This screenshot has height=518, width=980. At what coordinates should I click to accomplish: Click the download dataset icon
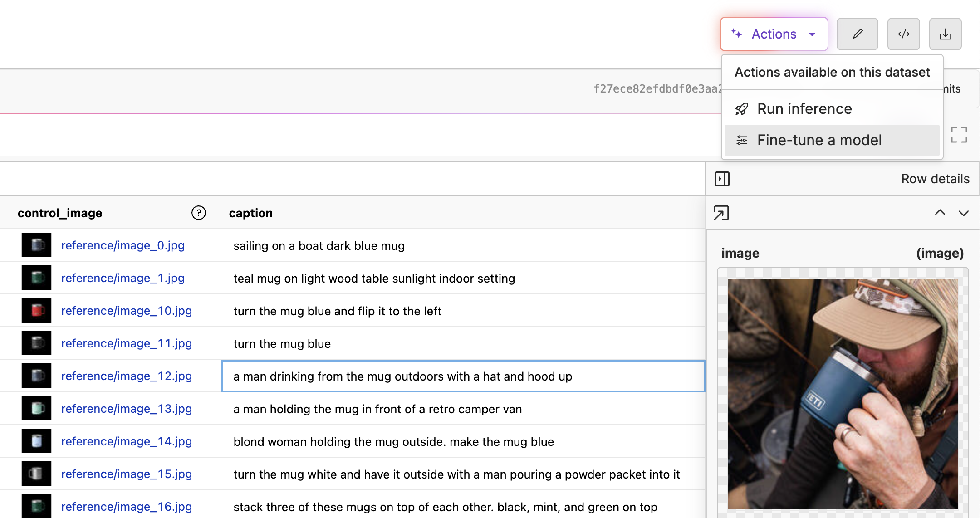click(x=945, y=34)
